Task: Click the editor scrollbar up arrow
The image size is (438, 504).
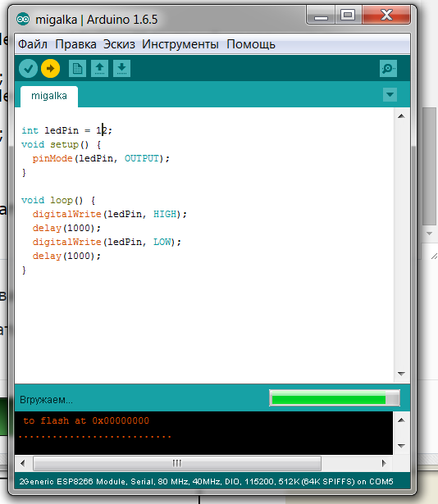Action: 401,116
